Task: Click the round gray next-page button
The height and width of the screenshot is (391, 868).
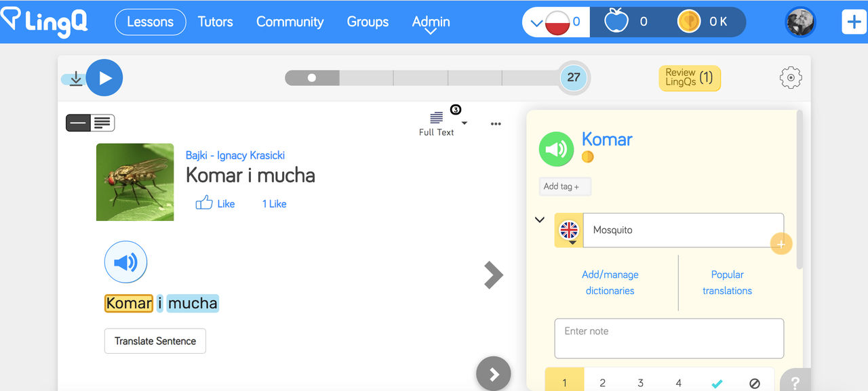Action: (494, 373)
